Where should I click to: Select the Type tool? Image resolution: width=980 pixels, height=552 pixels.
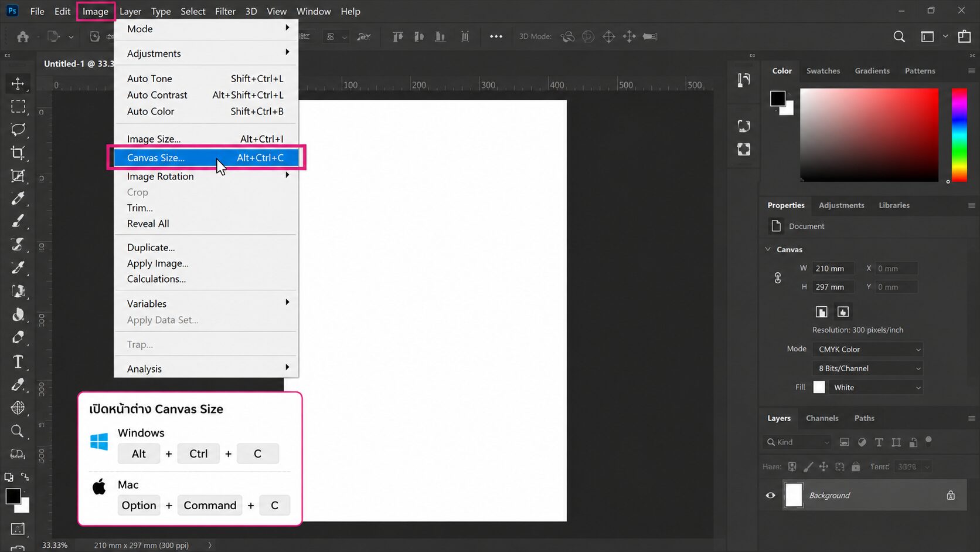point(18,361)
